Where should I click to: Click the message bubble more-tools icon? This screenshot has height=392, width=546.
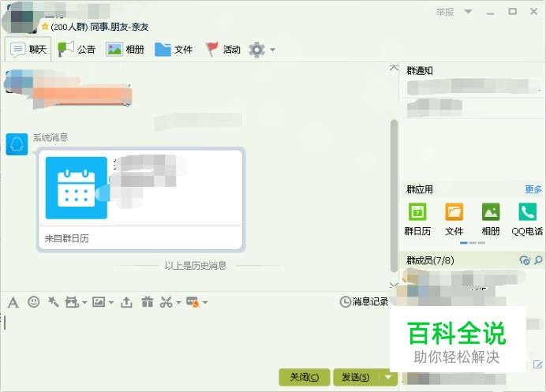pos(193,302)
